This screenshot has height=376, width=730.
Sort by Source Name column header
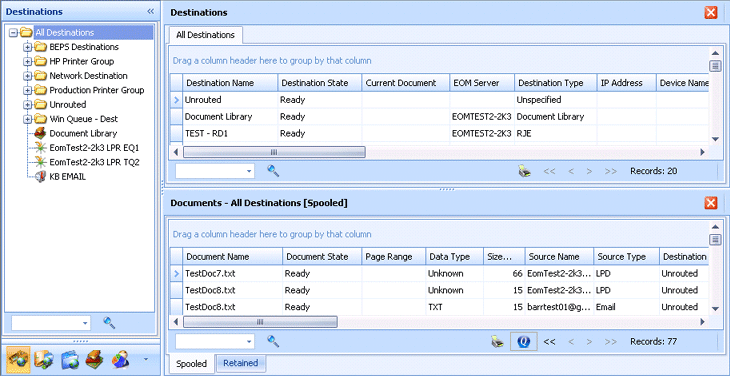(x=559, y=256)
